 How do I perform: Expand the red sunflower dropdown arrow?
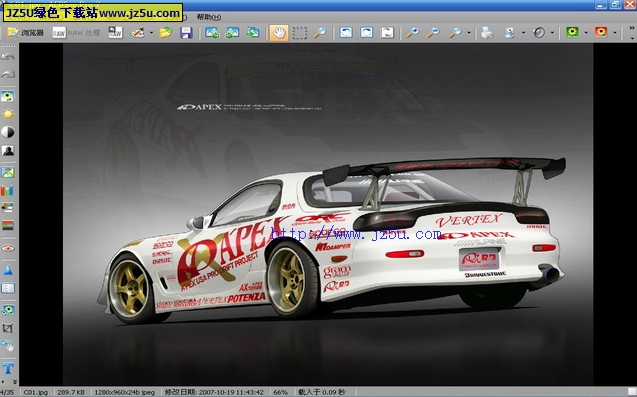click(x=615, y=33)
